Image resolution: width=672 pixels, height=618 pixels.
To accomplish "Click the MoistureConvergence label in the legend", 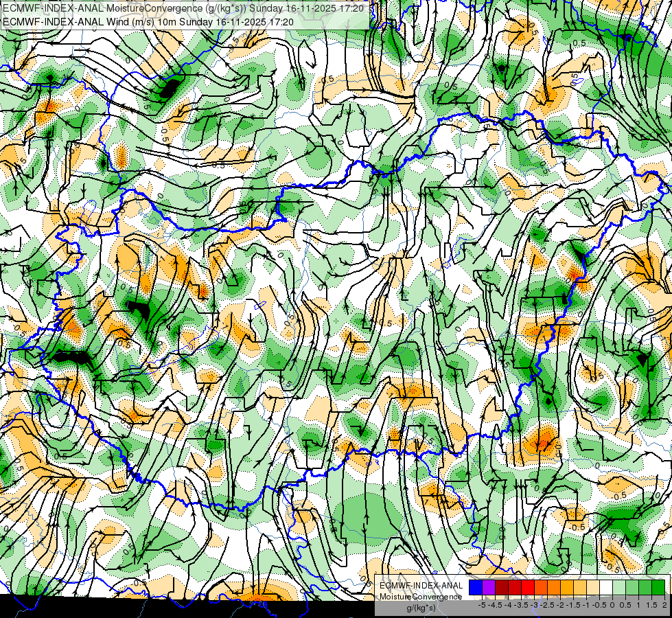I will click(x=421, y=597).
